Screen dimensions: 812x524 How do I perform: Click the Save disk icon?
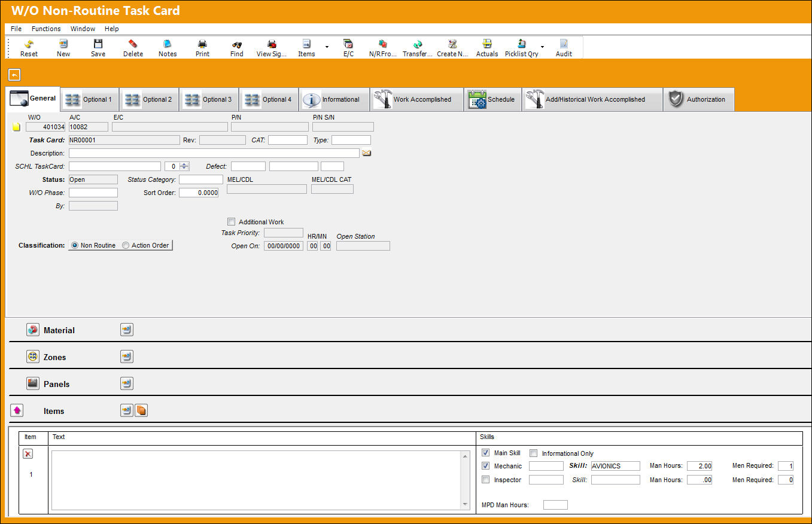click(98, 44)
